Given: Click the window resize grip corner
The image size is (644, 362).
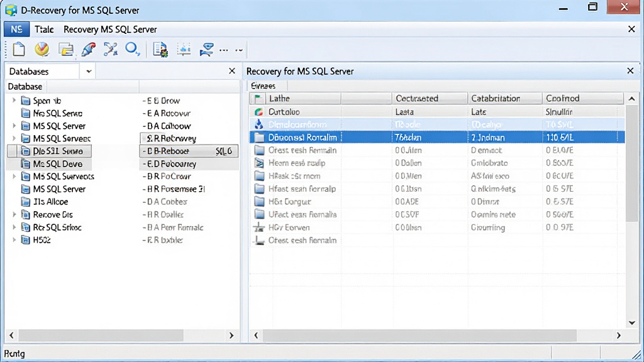Looking at the screenshot, I should (x=637, y=354).
